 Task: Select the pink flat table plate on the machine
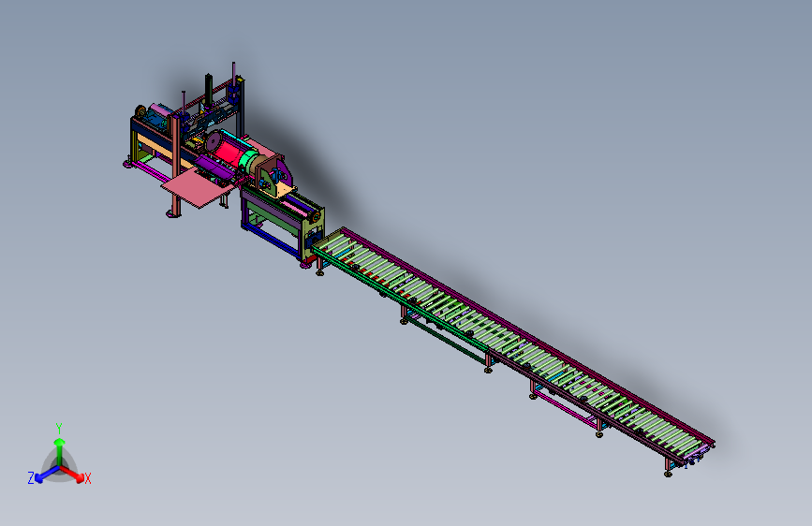click(x=198, y=187)
